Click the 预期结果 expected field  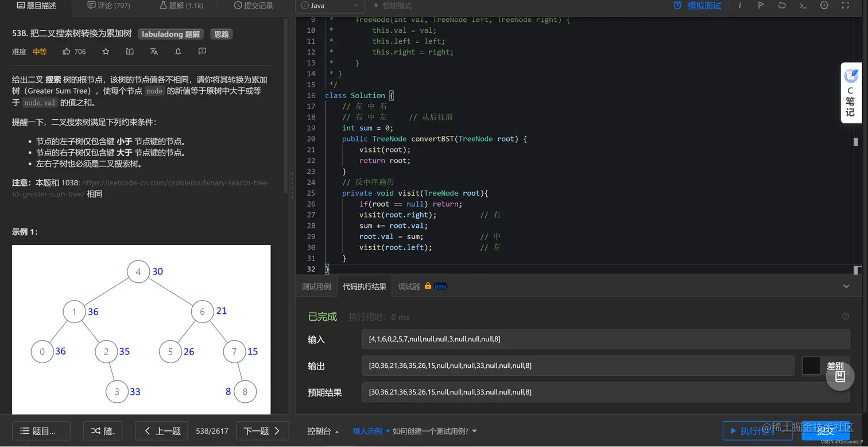click(606, 392)
